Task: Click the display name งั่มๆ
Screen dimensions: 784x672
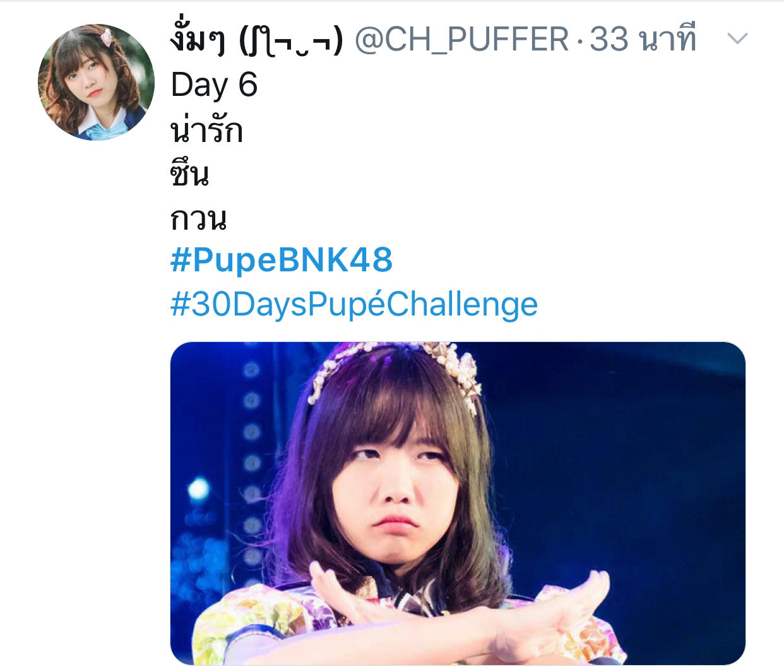Action: (198, 38)
